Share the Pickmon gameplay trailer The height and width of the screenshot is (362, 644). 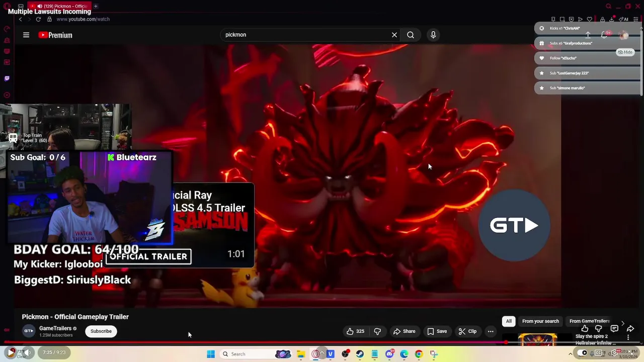(405, 331)
